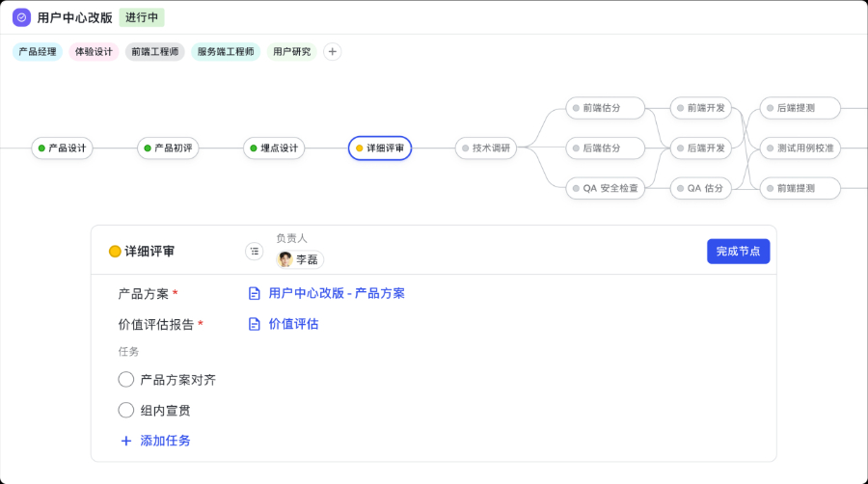Click the purple project icon beside 用户中心改版
Screen dimensions: 868x484
pos(21,17)
